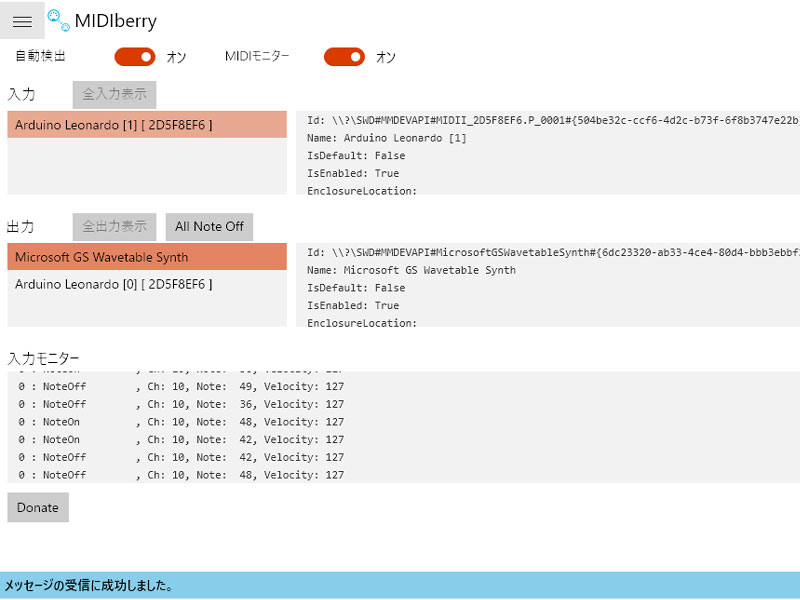Click the NoteOn note 48 monitor line
This screenshot has height=600, width=800.
coord(180,422)
